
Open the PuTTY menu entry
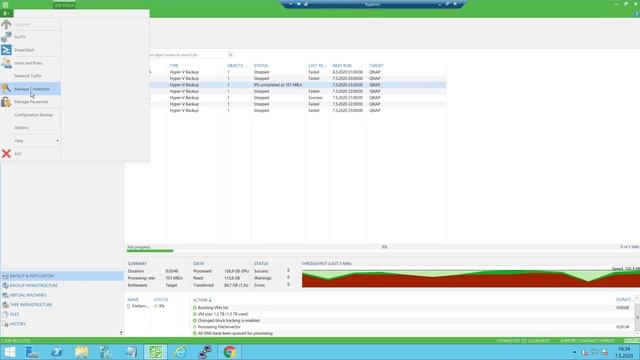31,37
